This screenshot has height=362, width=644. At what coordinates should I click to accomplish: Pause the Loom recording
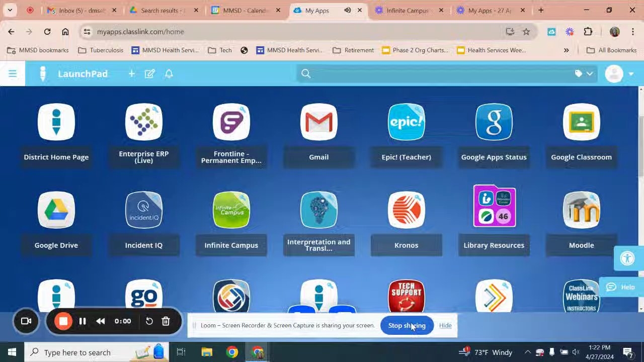[83, 321]
